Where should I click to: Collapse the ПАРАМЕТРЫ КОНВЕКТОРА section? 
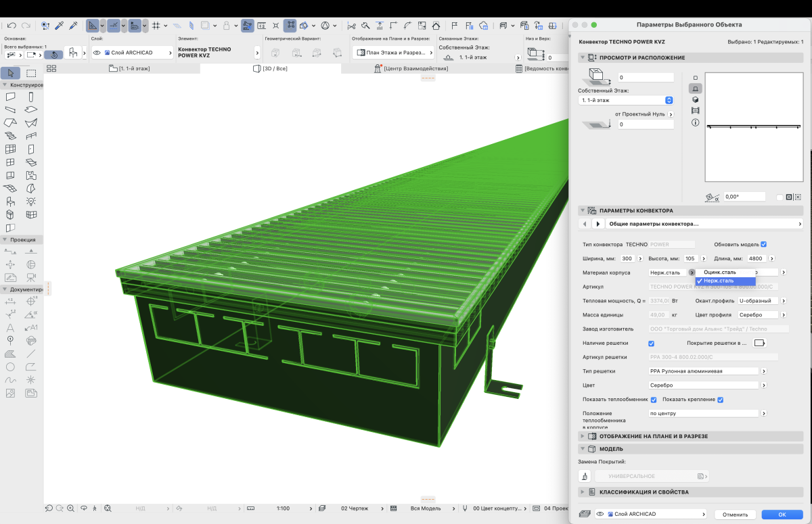click(583, 211)
